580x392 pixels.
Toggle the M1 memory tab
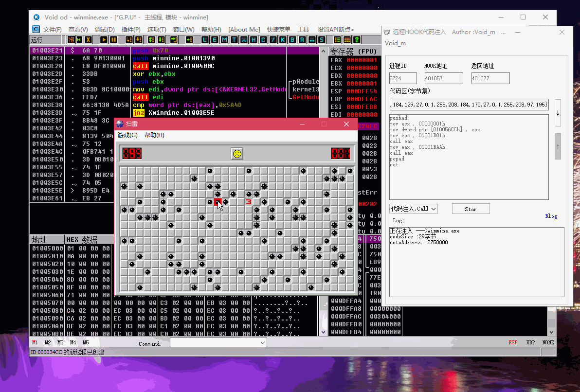coord(35,342)
